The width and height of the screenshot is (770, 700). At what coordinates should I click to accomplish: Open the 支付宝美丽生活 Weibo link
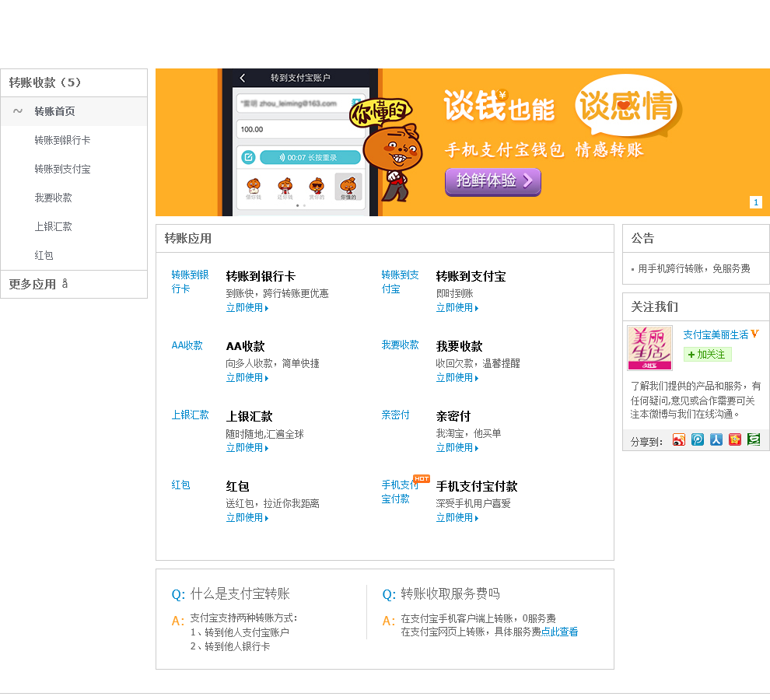click(x=716, y=334)
